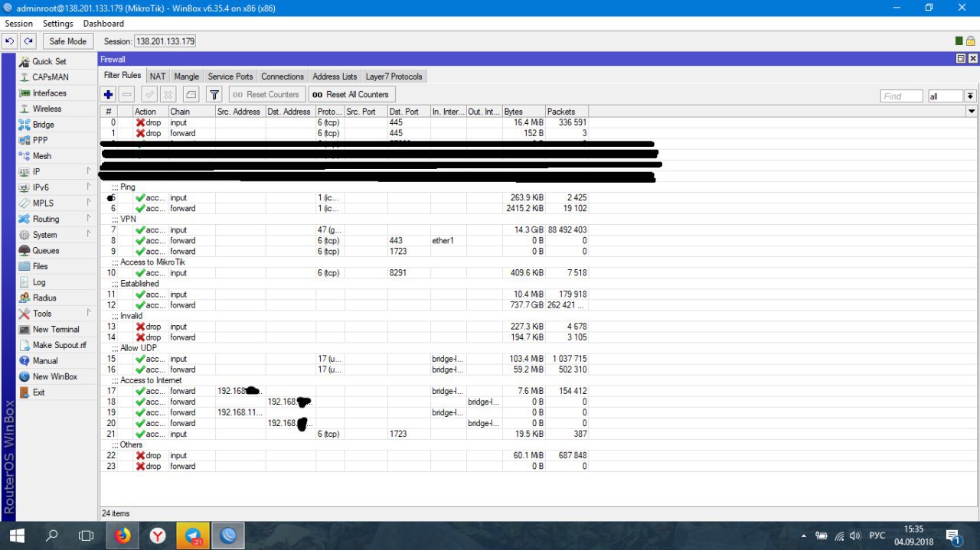Click the Enable rule checkmark icon
The width and height of the screenshot is (980, 550).
click(149, 95)
